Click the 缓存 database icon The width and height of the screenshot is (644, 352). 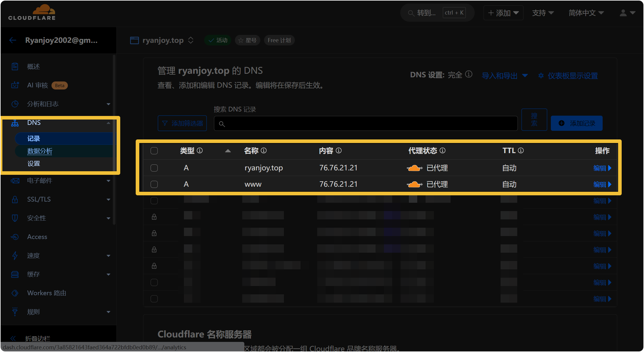(15, 274)
